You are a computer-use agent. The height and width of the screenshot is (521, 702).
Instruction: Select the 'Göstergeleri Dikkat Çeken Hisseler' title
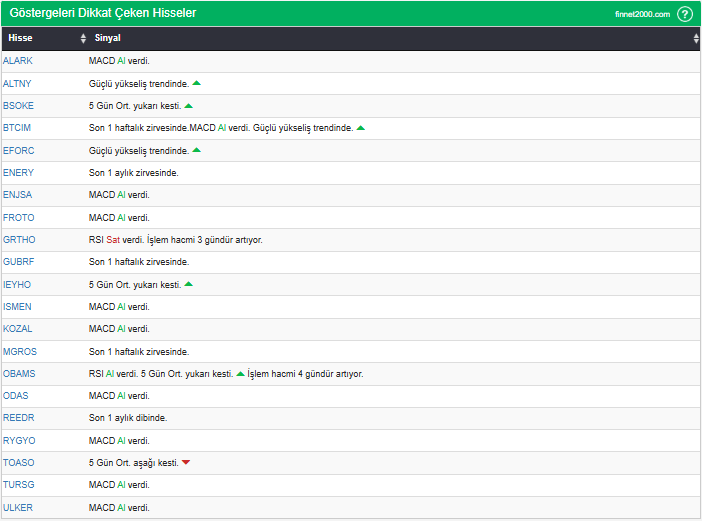point(103,13)
